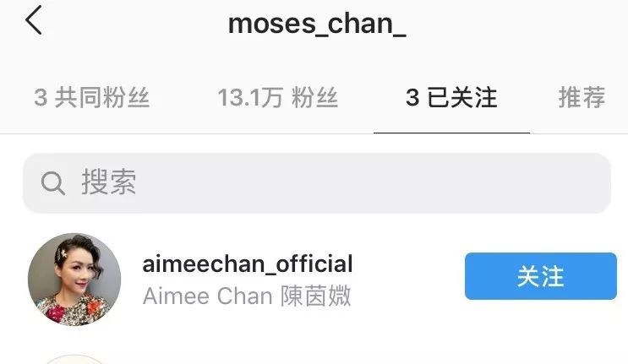Open aimeechan_official's profile picture
Image resolution: width=628 pixels, height=364 pixels.
tap(74, 280)
